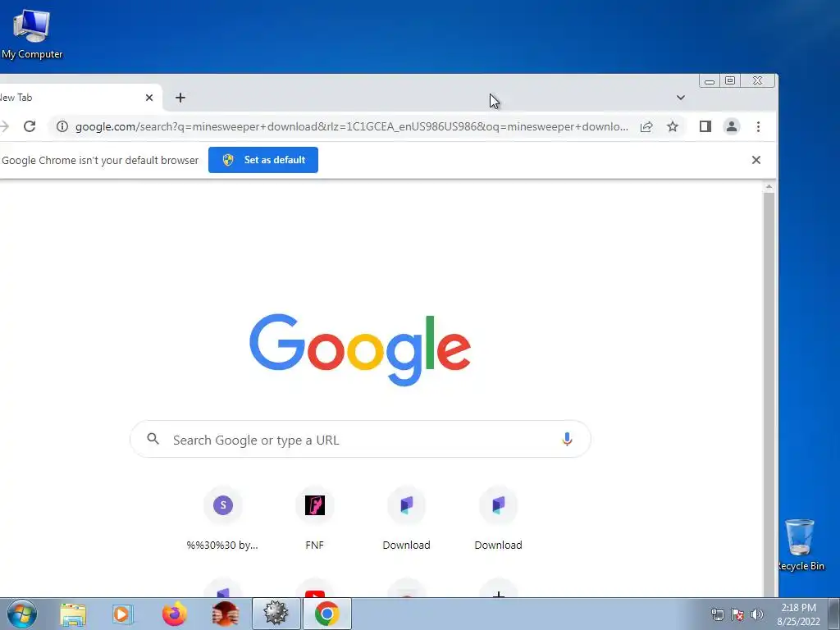Click the Set as default button
This screenshot has width=840, height=630.
pos(263,160)
